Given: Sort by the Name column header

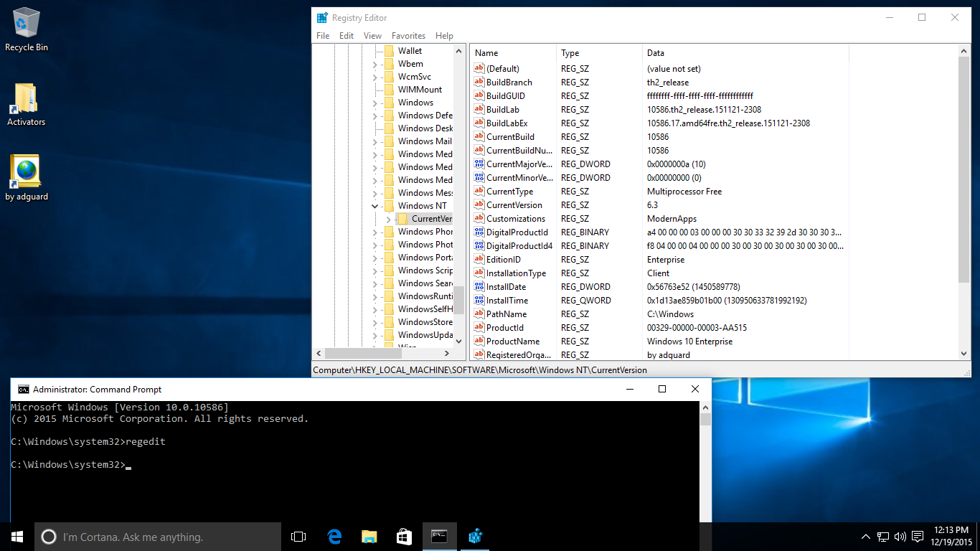Looking at the screenshot, I should click(x=513, y=53).
